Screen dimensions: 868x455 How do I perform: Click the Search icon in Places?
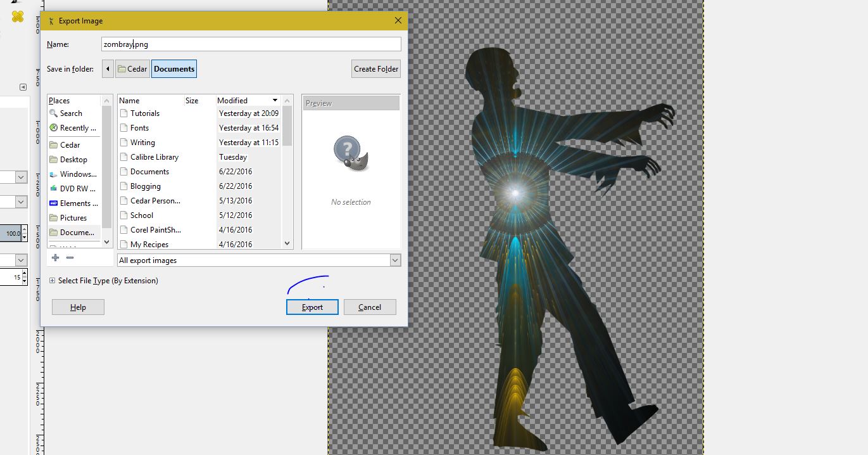point(54,113)
